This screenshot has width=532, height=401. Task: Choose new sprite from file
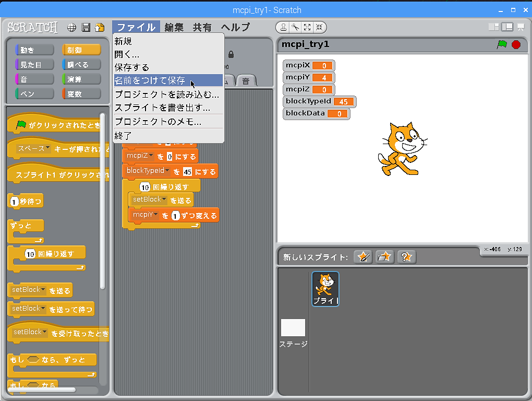(x=384, y=257)
